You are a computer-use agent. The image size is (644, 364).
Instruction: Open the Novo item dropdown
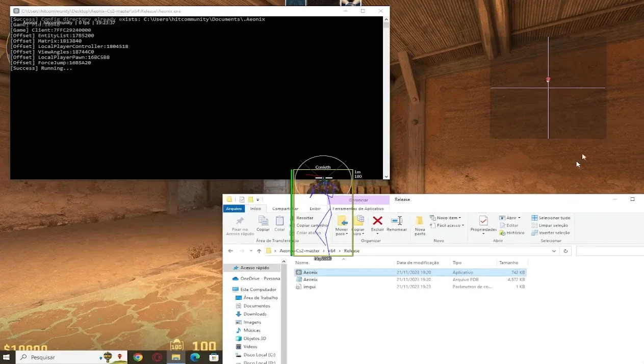pyautogui.click(x=447, y=218)
